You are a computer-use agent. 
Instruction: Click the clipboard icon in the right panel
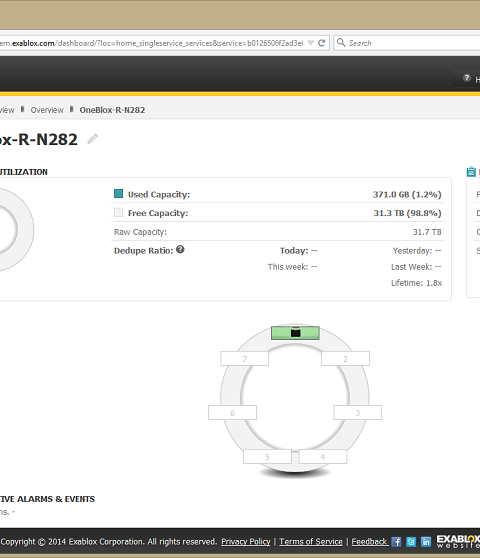point(471,172)
